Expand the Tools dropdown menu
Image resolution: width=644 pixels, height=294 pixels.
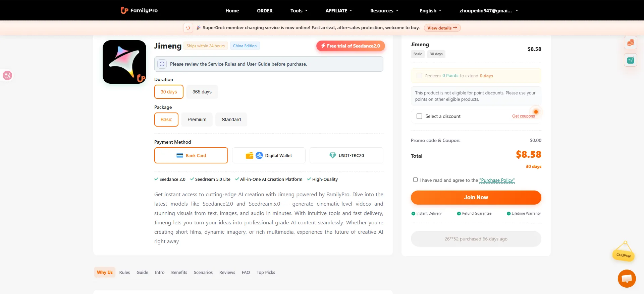tap(299, 11)
